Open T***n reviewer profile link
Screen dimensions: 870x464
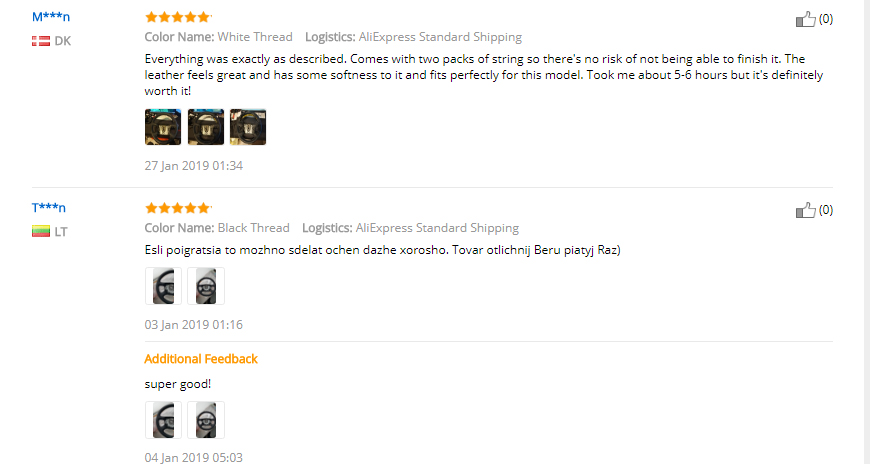pos(48,208)
